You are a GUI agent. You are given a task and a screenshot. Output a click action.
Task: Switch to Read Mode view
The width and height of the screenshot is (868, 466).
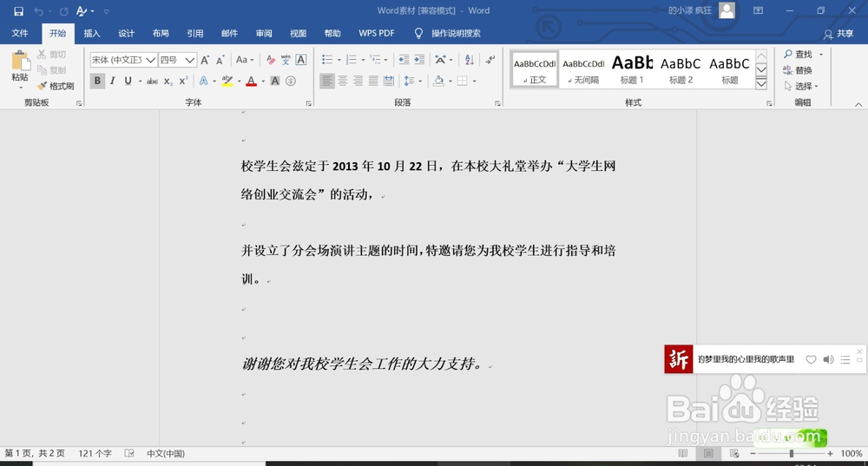[x=682, y=453]
